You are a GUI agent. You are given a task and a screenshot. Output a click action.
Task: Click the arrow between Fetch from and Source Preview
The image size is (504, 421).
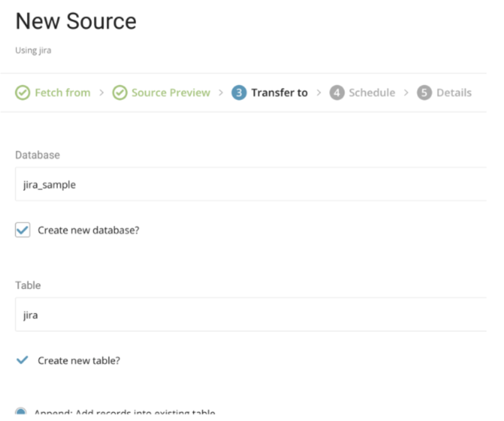tap(102, 93)
